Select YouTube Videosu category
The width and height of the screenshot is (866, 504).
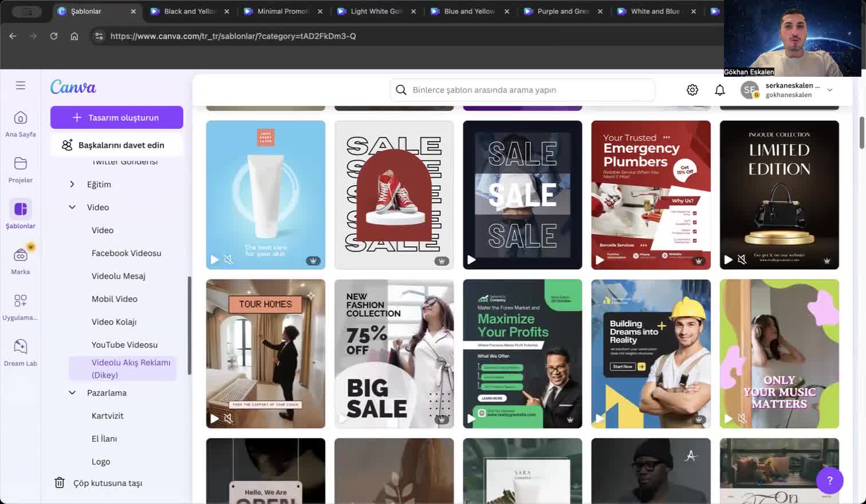(x=124, y=345)
